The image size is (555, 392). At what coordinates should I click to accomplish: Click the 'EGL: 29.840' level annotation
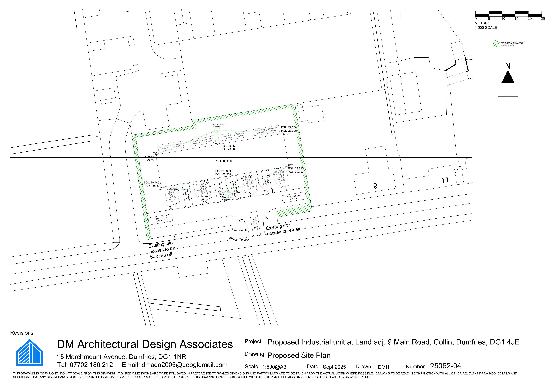click(x=296, y=169)
